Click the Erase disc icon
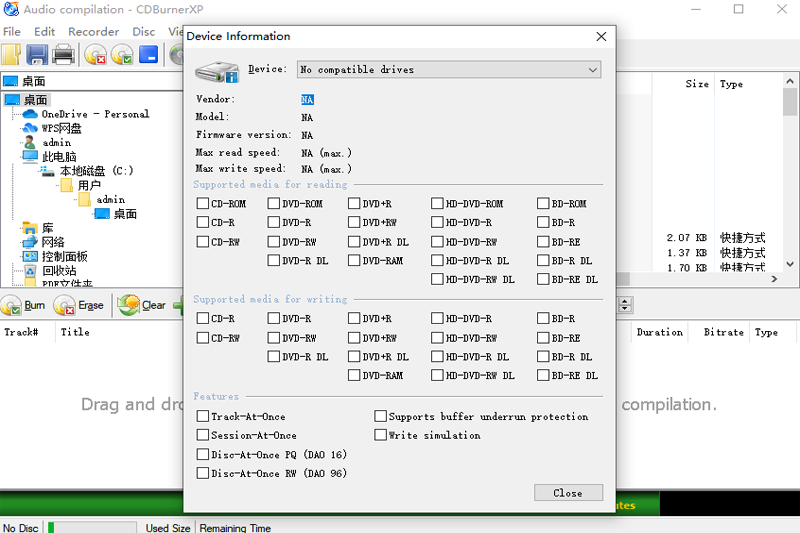This screenshot has height=533, width=800. [64, 306]
